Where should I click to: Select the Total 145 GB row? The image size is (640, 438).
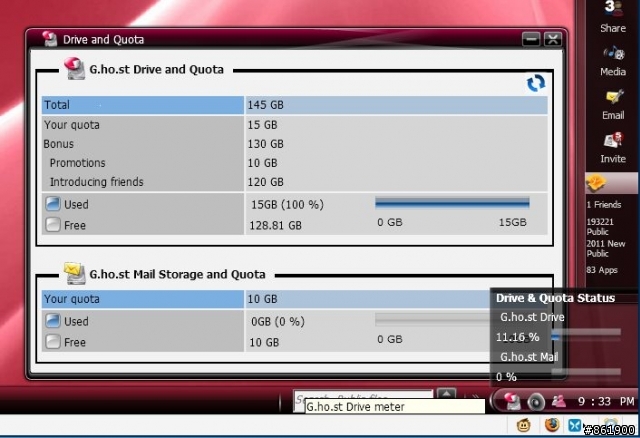[294, 105]
